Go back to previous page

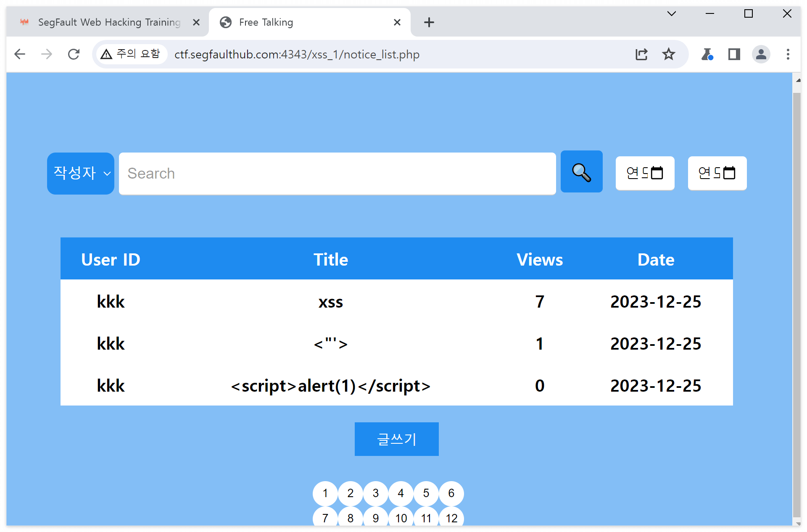pos(20,54)
